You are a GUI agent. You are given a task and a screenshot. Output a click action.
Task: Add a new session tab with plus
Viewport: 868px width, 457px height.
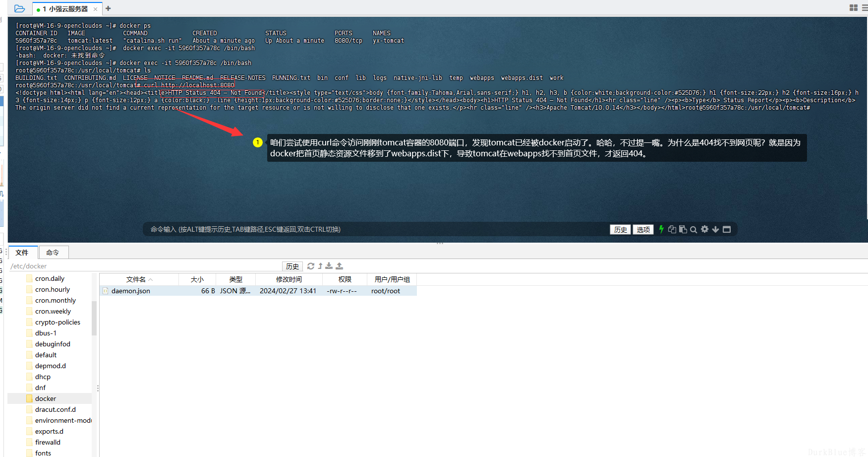pyautogui.click(x=108, y=8)
